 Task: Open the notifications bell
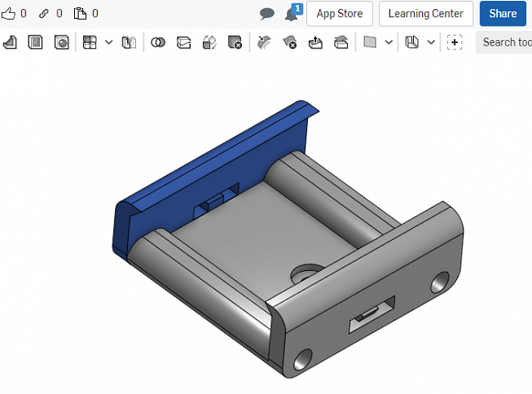tap(291, 14)
